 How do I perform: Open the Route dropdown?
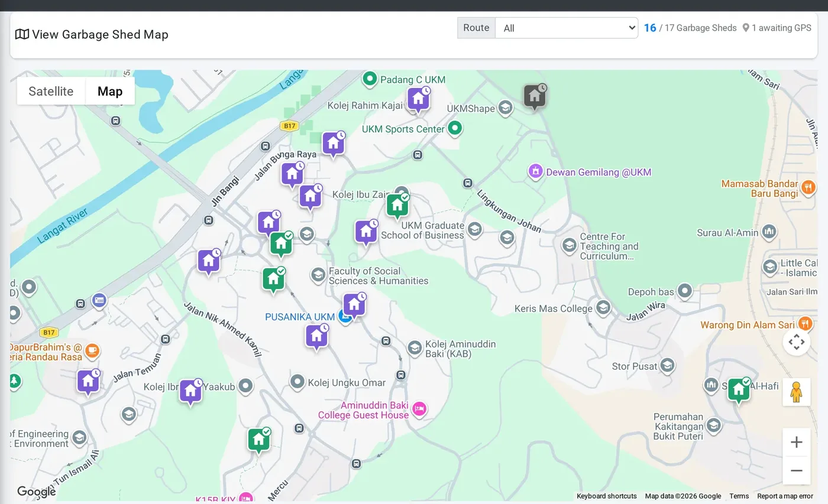click(x=566, y=28)
